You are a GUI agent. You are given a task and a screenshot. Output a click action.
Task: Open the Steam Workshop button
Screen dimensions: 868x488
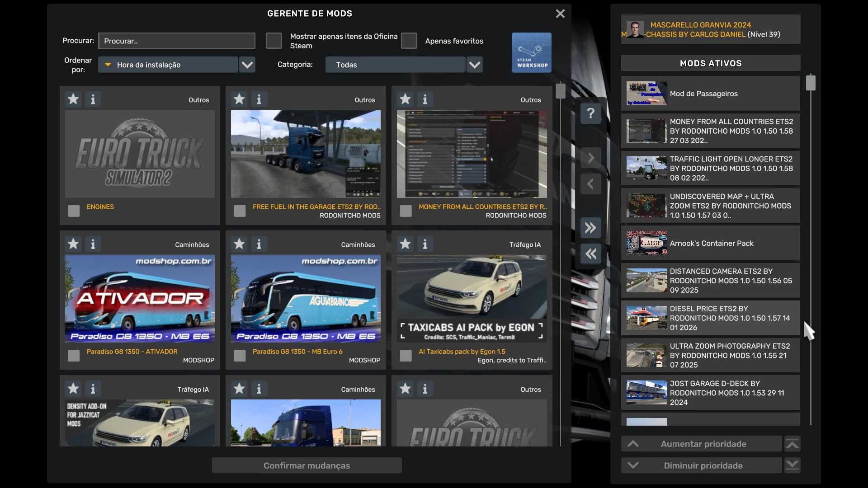531,52
